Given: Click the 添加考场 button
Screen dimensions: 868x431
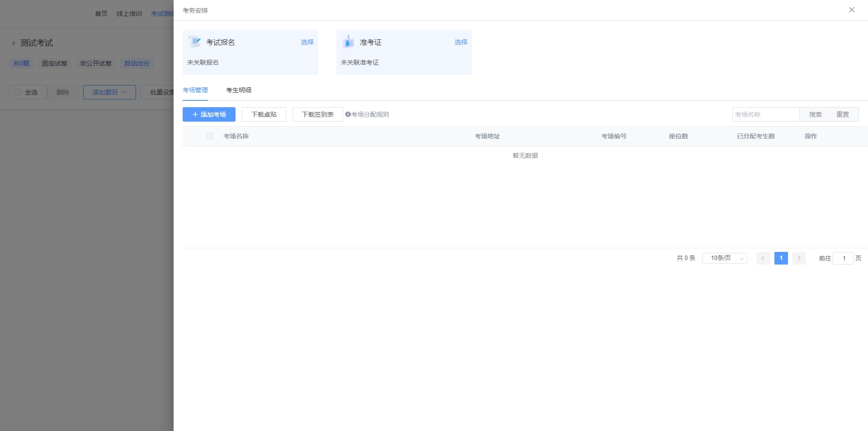Looking at the screenshot, I should coord(209,115).
